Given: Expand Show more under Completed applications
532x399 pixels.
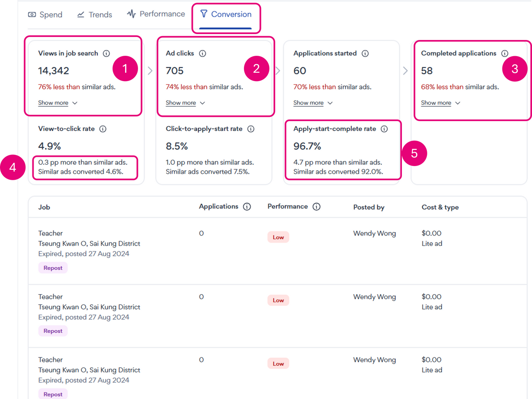Looking at the screenshot, I should (x=440, y=103).
